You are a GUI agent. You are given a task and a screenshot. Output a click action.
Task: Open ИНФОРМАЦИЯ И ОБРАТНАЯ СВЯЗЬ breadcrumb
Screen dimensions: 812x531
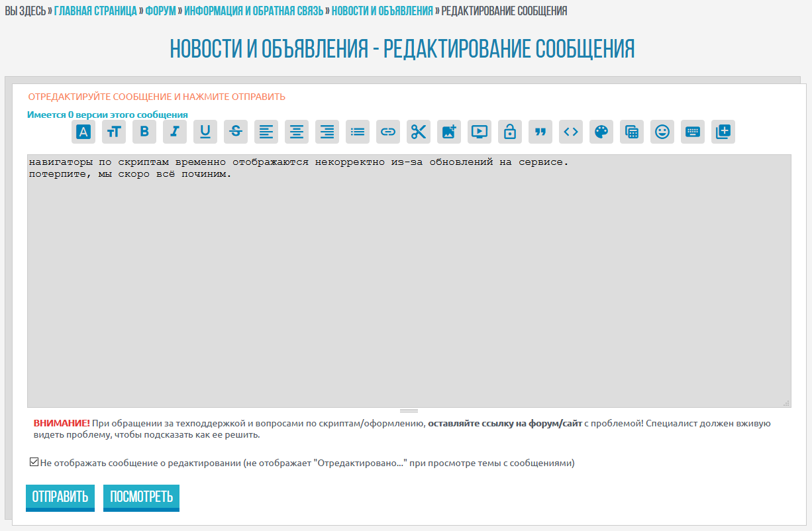pyautogui.click(x=254, y=11)
